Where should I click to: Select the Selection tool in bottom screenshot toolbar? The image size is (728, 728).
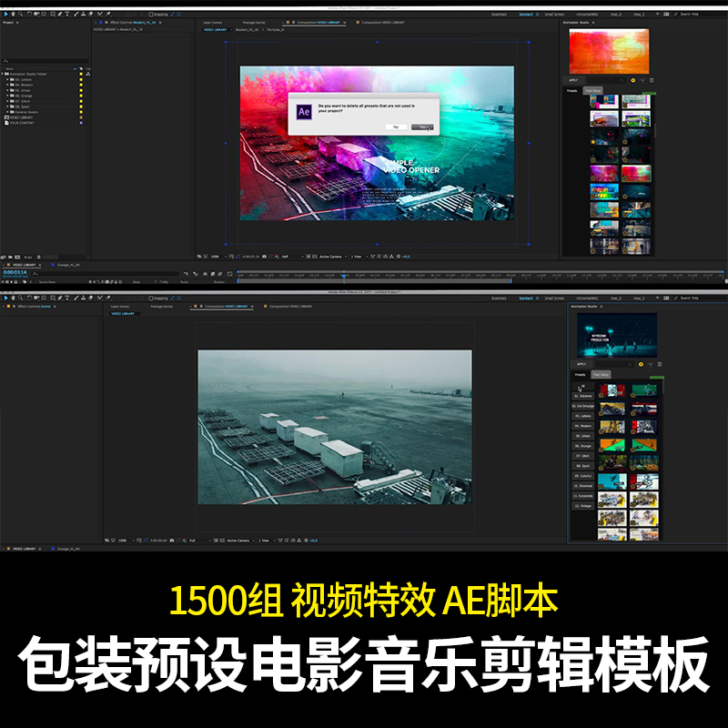tap(6, 298)
